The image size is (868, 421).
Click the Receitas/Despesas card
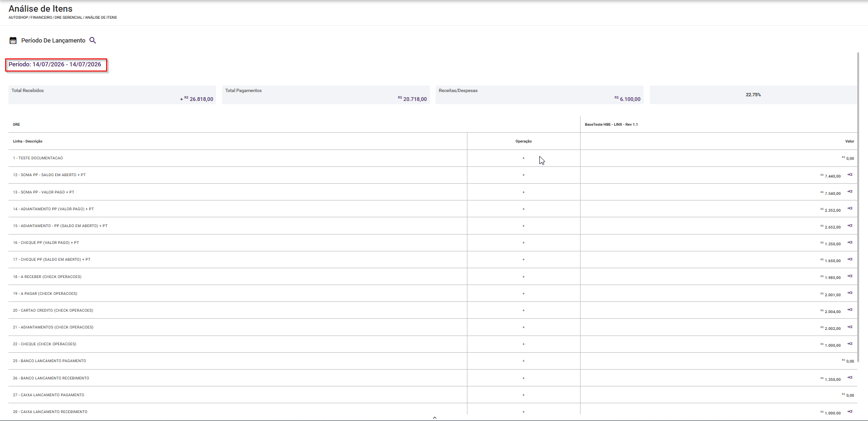point(539,95)
